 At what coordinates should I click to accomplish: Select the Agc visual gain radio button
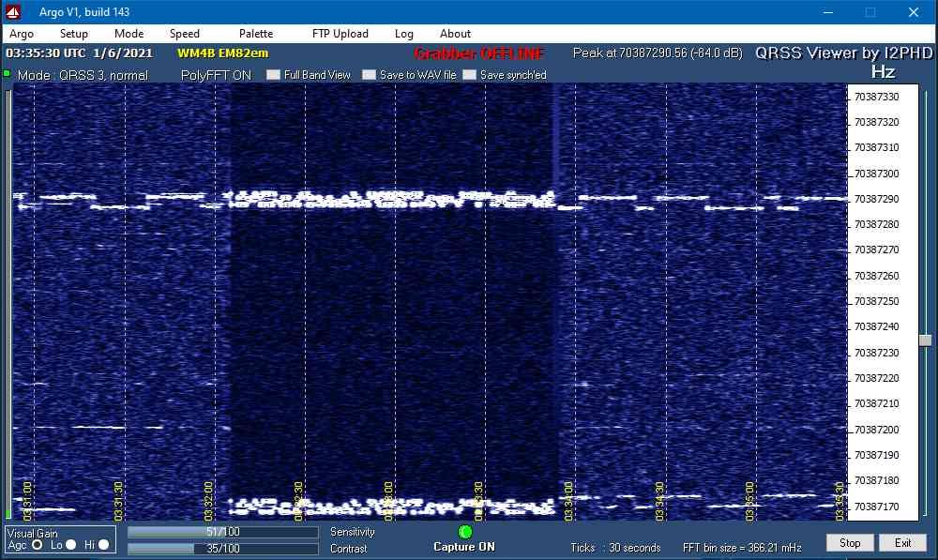coord(38,545)
